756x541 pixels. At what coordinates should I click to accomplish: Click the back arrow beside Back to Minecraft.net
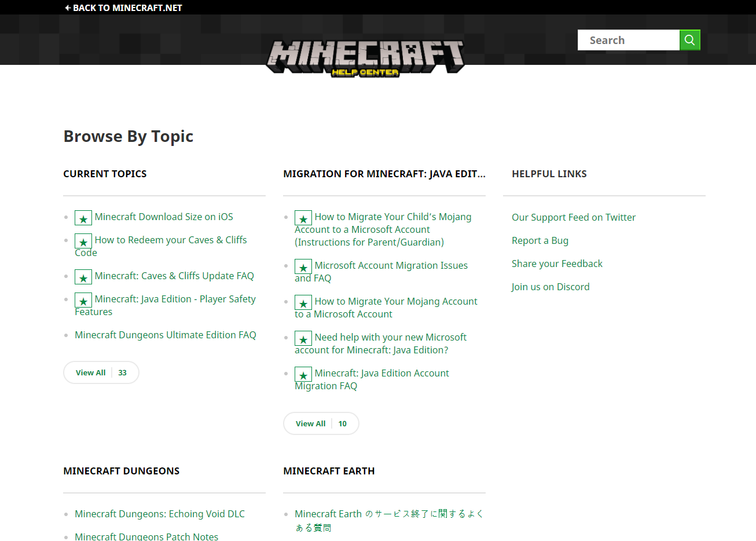tap(68, 8)
